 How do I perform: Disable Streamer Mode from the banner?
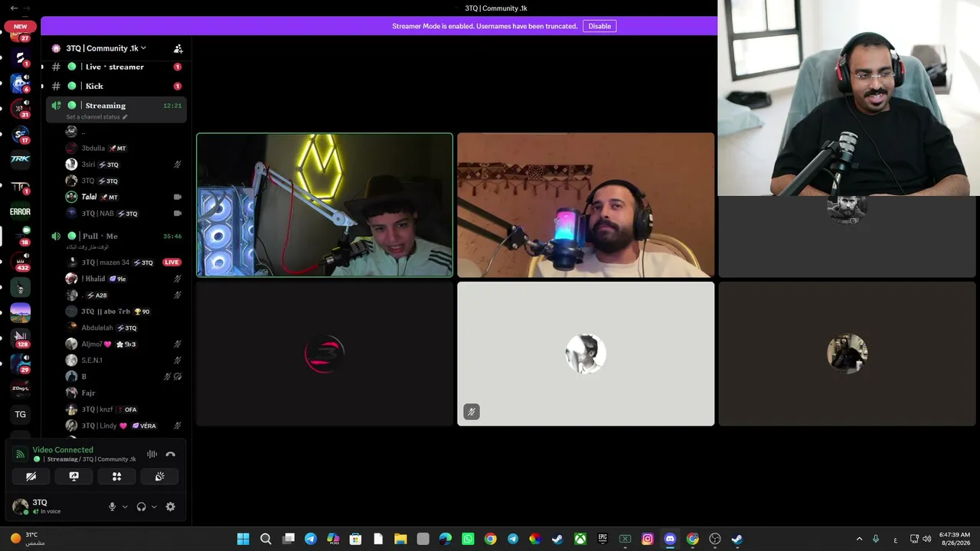point(599,26)
